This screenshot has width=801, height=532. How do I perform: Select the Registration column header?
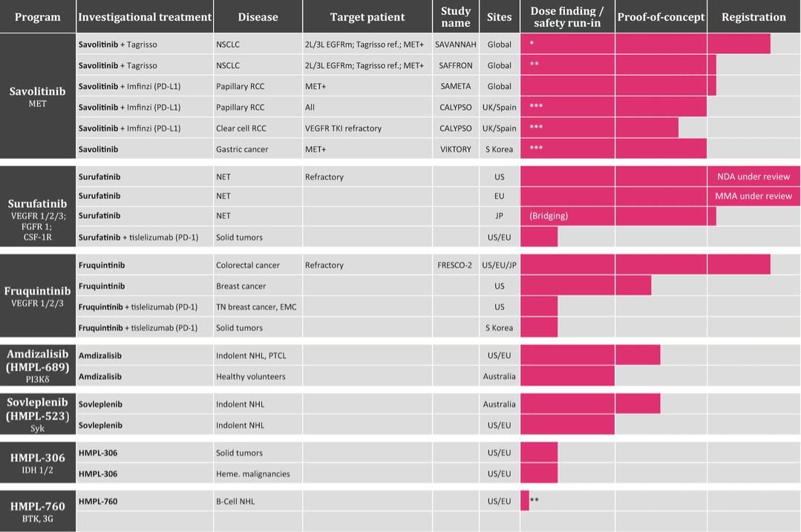pos(753,16)
